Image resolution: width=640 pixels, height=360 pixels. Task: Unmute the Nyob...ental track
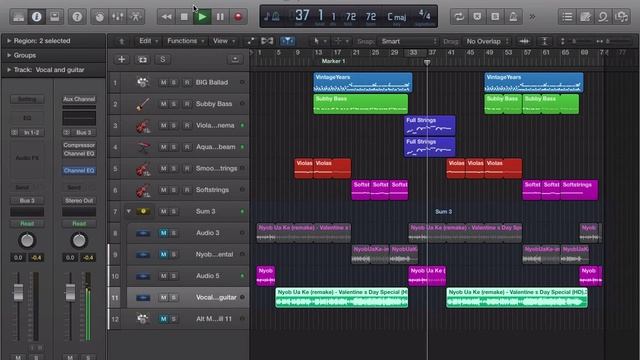[163, 255]
